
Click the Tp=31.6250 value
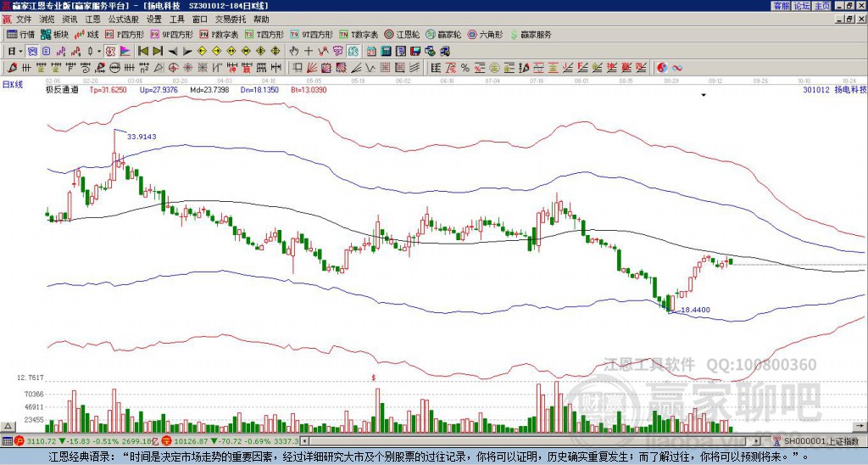[108, 89]
